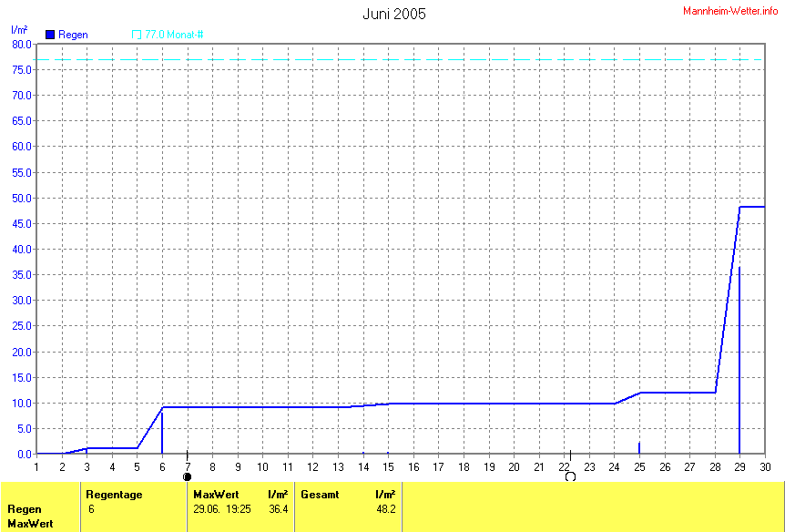Click the 36.4 max value cell
785x532 pixels.
[279, 509]
